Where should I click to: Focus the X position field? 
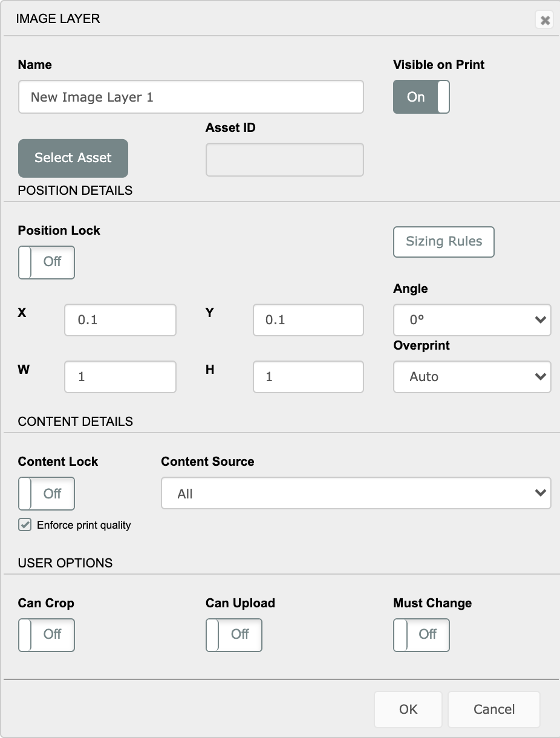coord(120,320)
